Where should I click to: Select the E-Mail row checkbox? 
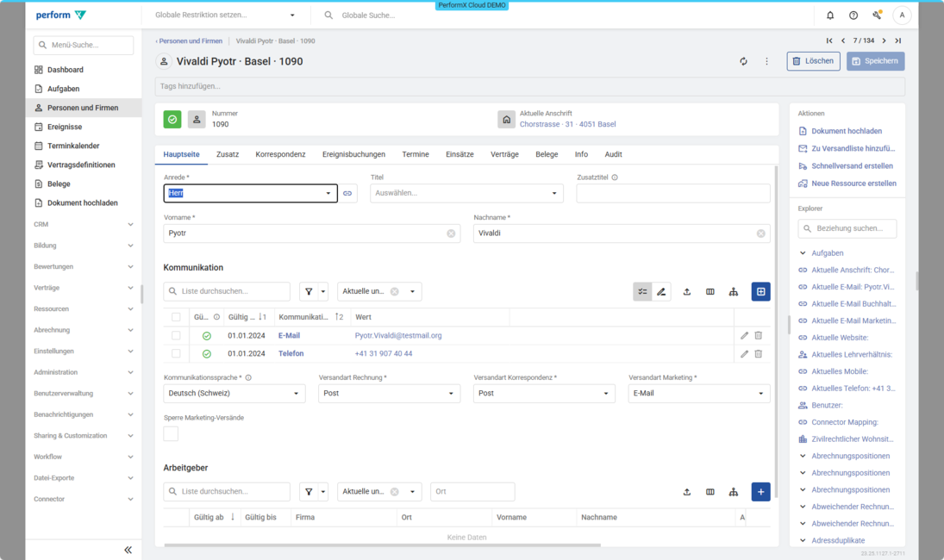point(176,335)
